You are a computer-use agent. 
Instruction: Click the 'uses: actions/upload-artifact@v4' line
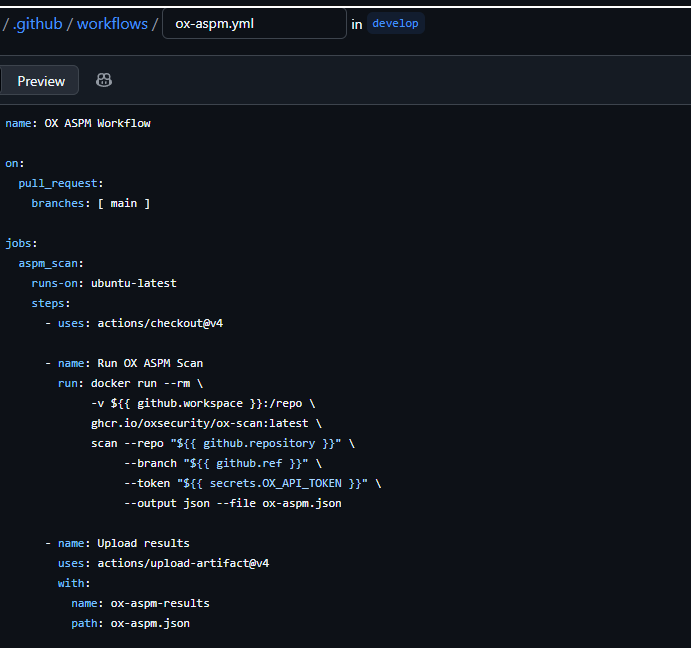point(163,563)
